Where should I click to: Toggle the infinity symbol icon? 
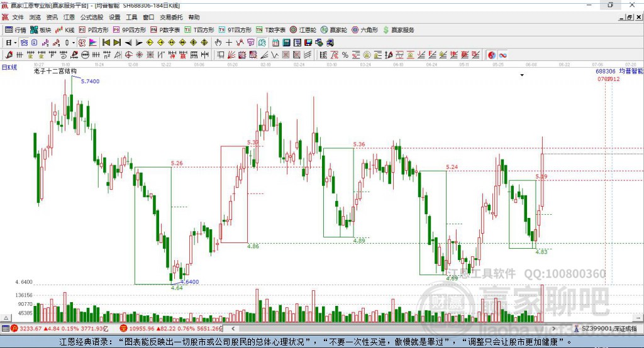[x=502, y=55]
